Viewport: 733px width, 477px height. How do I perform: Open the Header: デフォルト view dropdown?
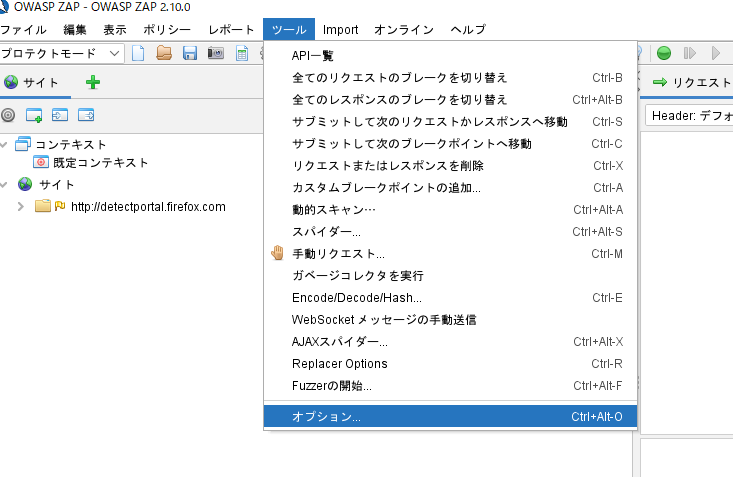(x=689, y=116)
